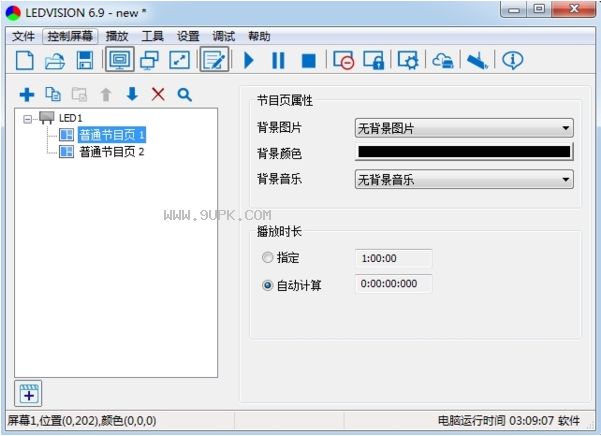Click the grayed paste icon above the tree
This screenshot has height=436, width=601.
pyautogui.click(x=79, y=94)
